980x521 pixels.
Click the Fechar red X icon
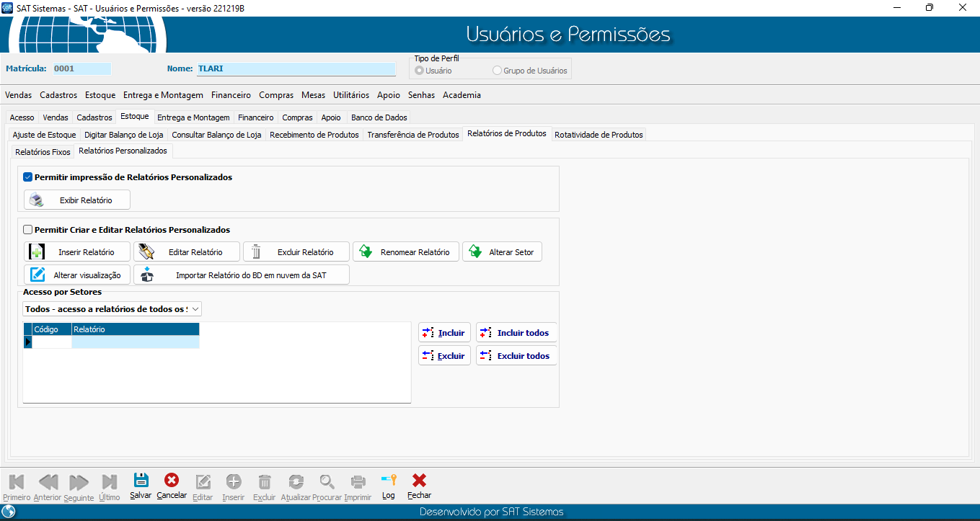(x=419, y=481)
